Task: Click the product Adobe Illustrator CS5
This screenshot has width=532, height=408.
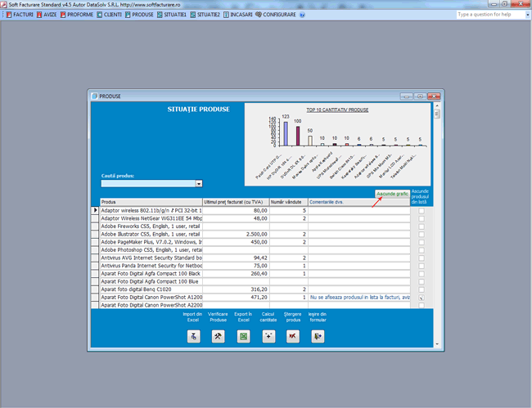Action: click(151, 234)
